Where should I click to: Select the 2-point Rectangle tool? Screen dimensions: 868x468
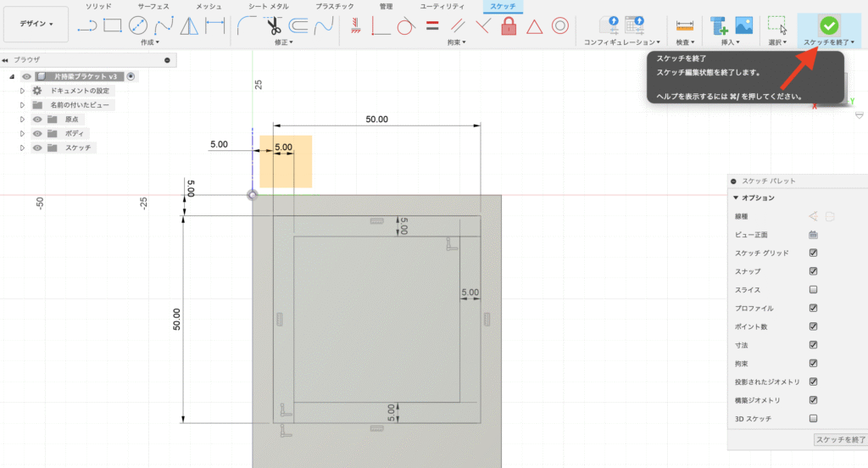pos(112,26)
